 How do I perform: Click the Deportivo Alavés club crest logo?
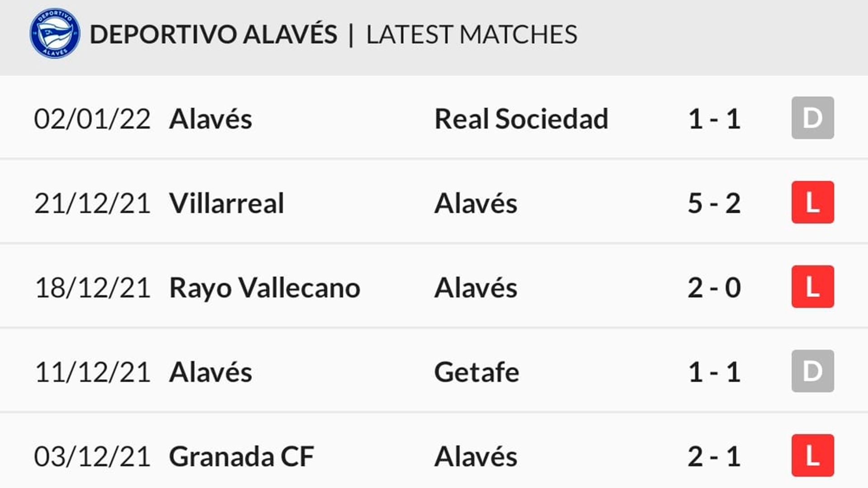(x=55, y=33)
